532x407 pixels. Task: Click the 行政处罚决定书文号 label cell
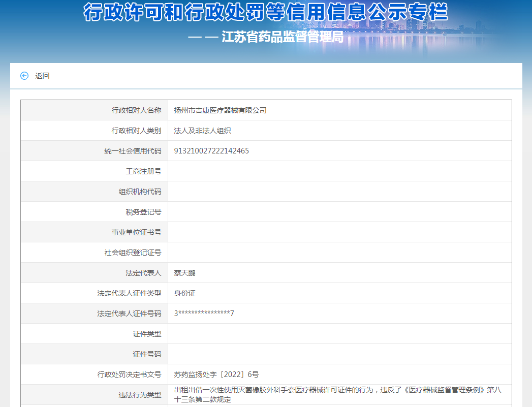pos(129,374)
